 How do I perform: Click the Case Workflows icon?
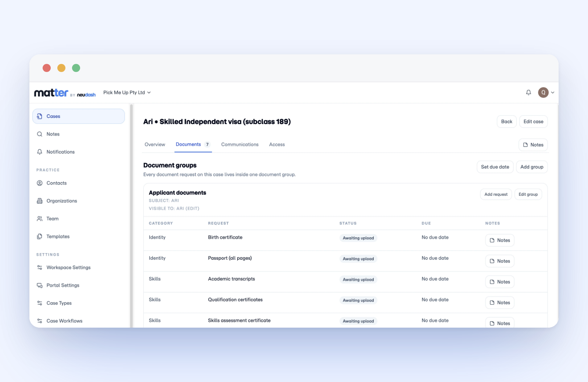click(x=40, y=321)
